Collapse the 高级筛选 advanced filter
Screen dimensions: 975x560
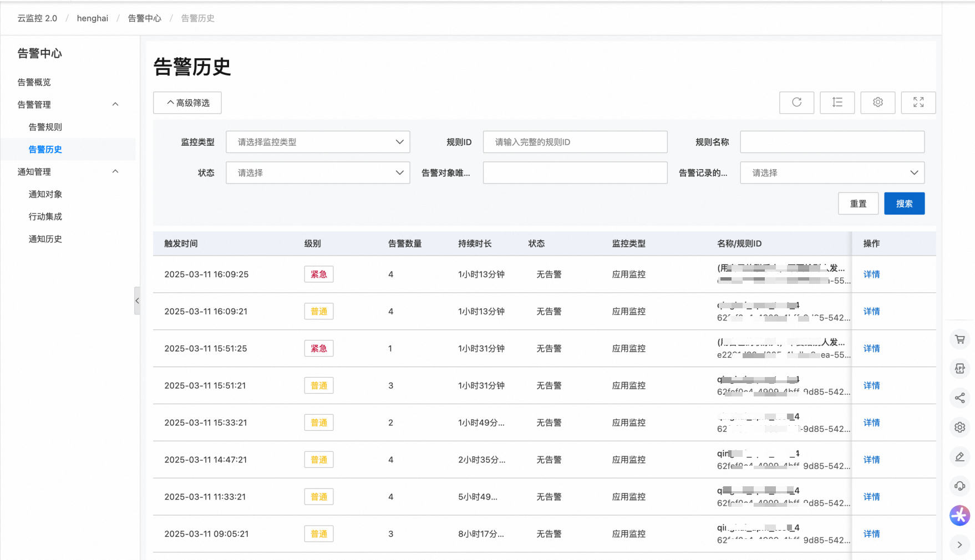coord(187,103)
